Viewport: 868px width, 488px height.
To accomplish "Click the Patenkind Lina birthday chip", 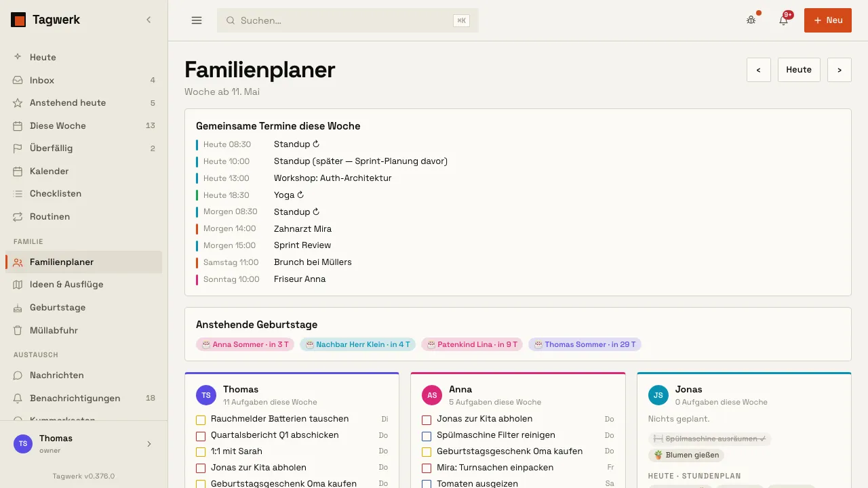I will 472,345.
